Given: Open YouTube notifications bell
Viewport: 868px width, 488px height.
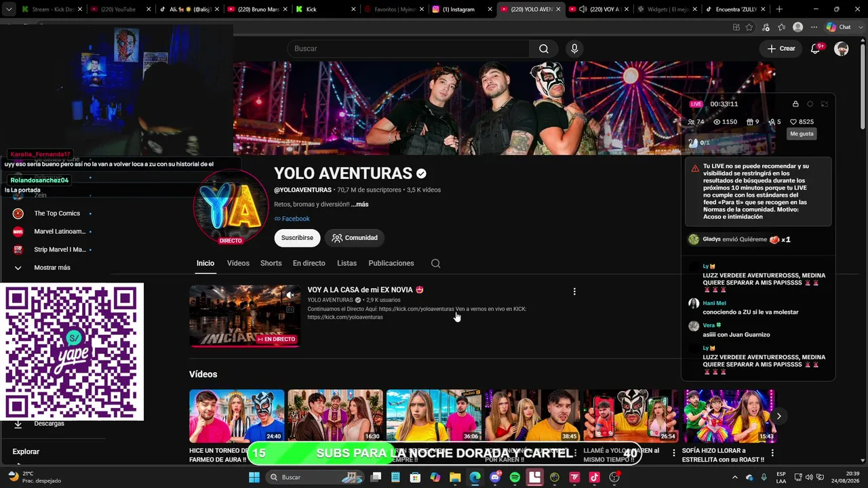Looking at the screenshot, I should (x=816, y=49).
